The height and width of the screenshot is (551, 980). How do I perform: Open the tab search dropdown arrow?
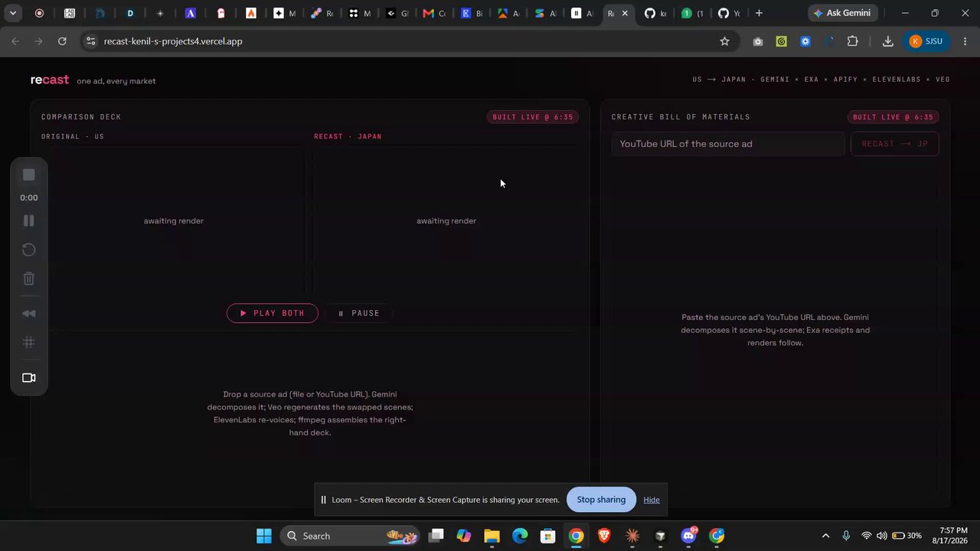pyautogui.click(x=13, y=13)
